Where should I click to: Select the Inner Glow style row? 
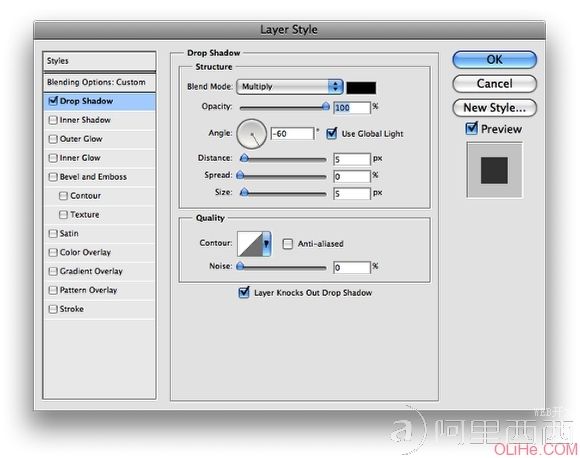click(x=99, y=158)
